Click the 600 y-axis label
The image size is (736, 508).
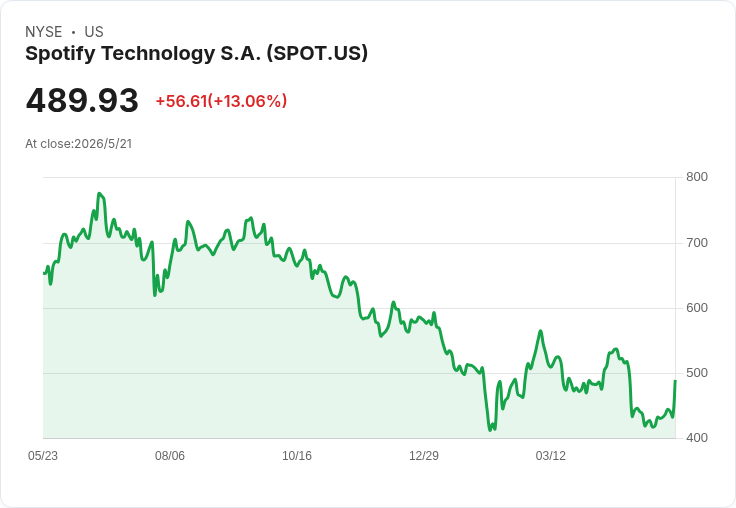(697, 308)
